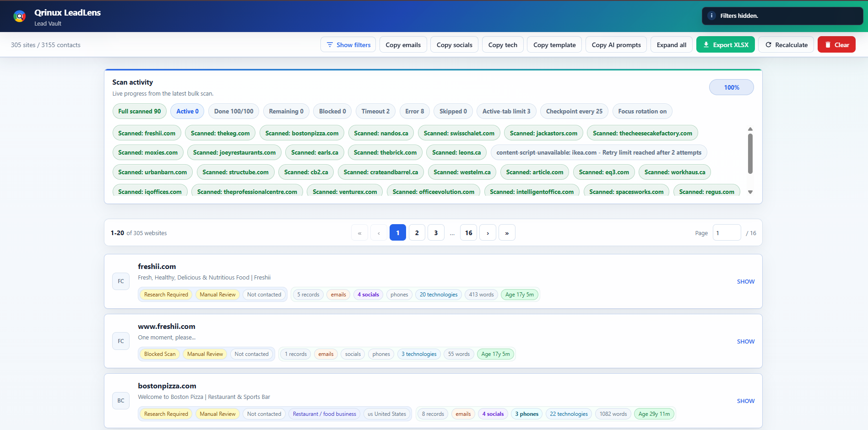868x430 pixels.
Task: Click the red Clear button
Action: point(836,45)
